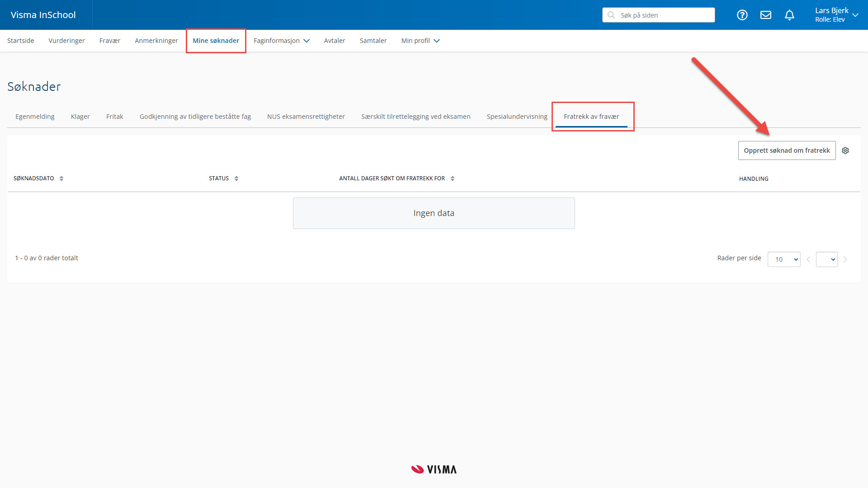Sort by Søknadsdato column arrows
The height and width of the screenshot is (488, 868).
(61, 178)
